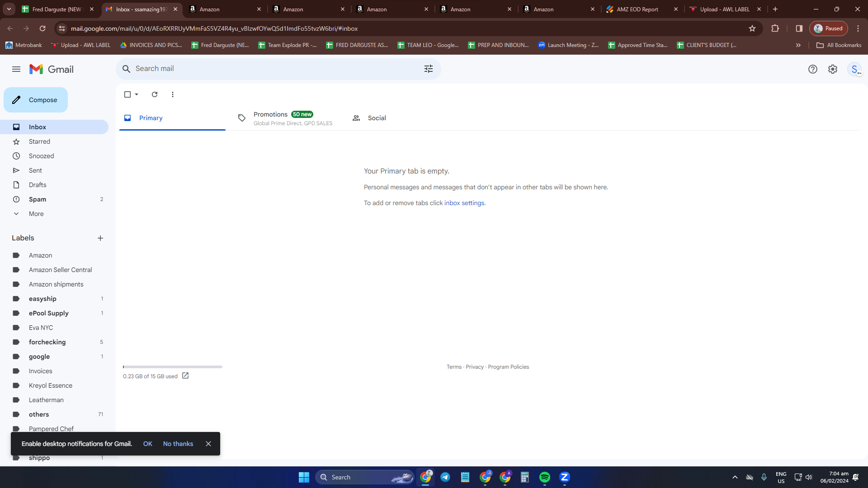868x488 pixels.
Task: Open storage management link icon
Action: (185, 375)
